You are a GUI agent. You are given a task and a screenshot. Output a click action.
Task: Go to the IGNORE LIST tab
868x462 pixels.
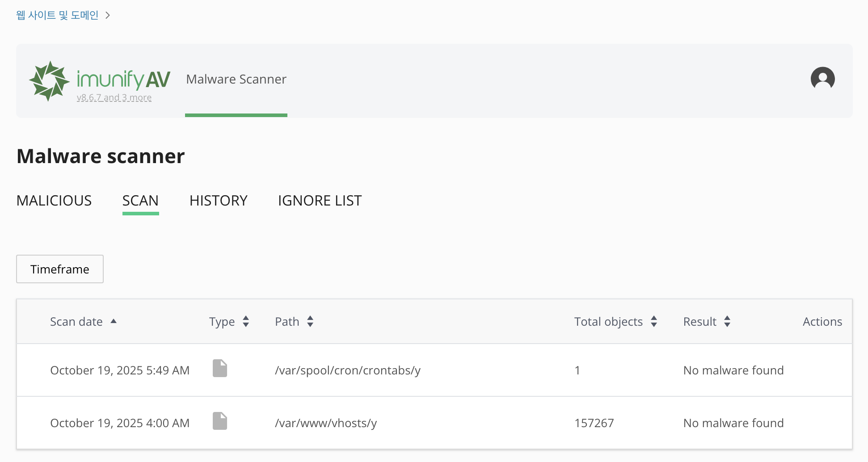(320, 201)
